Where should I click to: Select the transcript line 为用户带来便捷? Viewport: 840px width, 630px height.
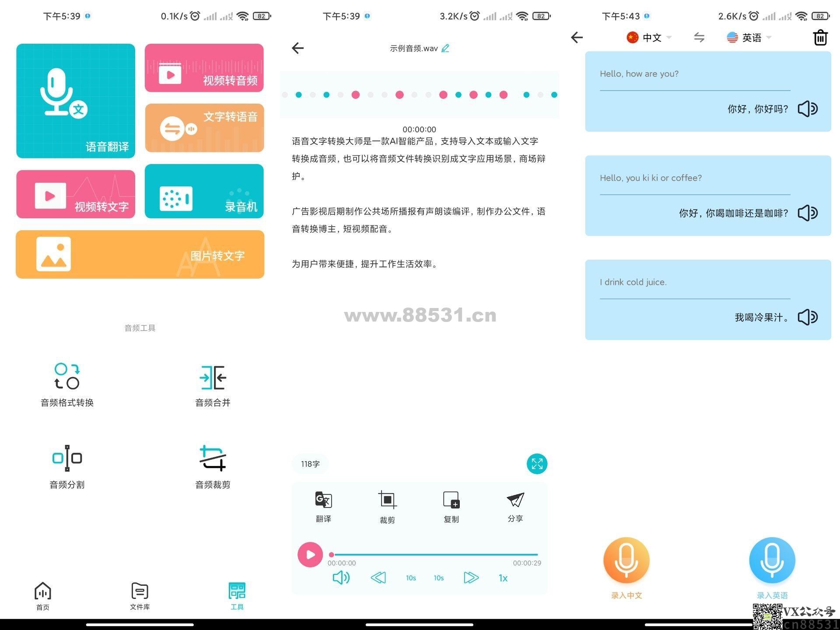pos(365,264)
